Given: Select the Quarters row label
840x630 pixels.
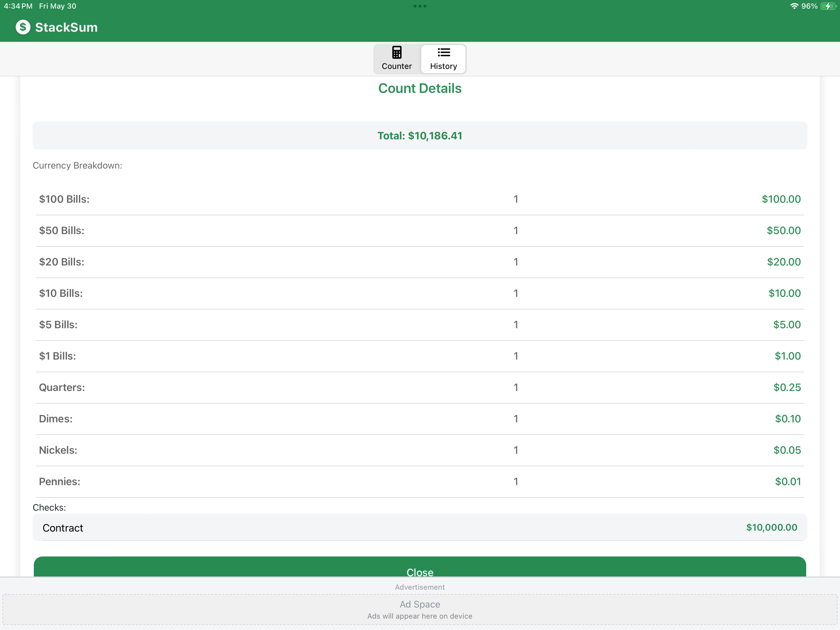Looking at the screenshot, I should (62, 388).
